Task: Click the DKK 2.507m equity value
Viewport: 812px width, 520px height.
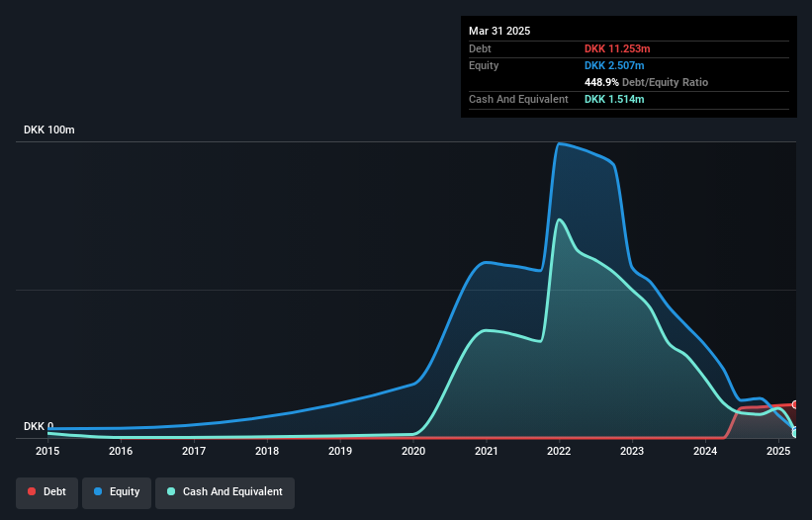Action: pyautogui.click(x=614, y=65)
